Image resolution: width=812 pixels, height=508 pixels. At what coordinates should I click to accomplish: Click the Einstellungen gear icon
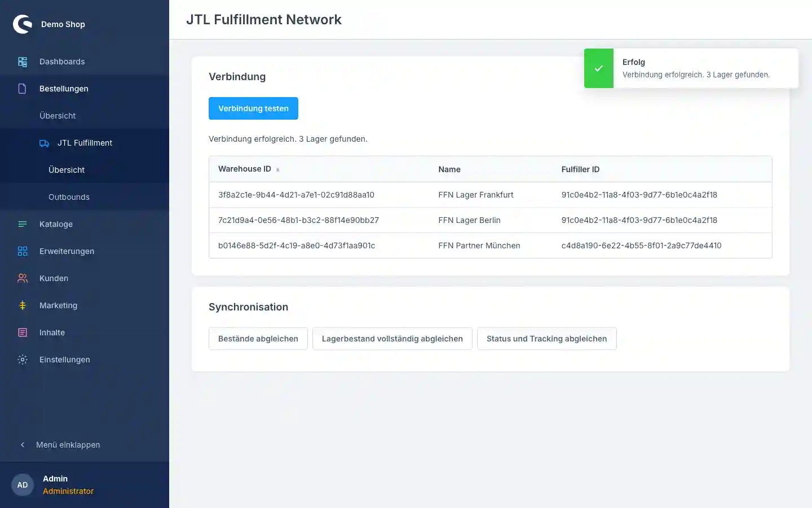[x=23, y=360]
